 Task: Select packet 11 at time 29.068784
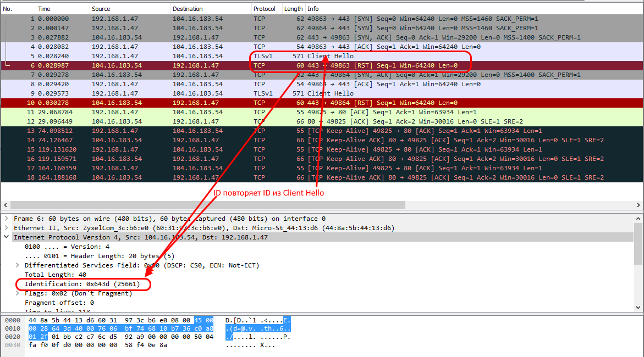click(x=322, y=113)
